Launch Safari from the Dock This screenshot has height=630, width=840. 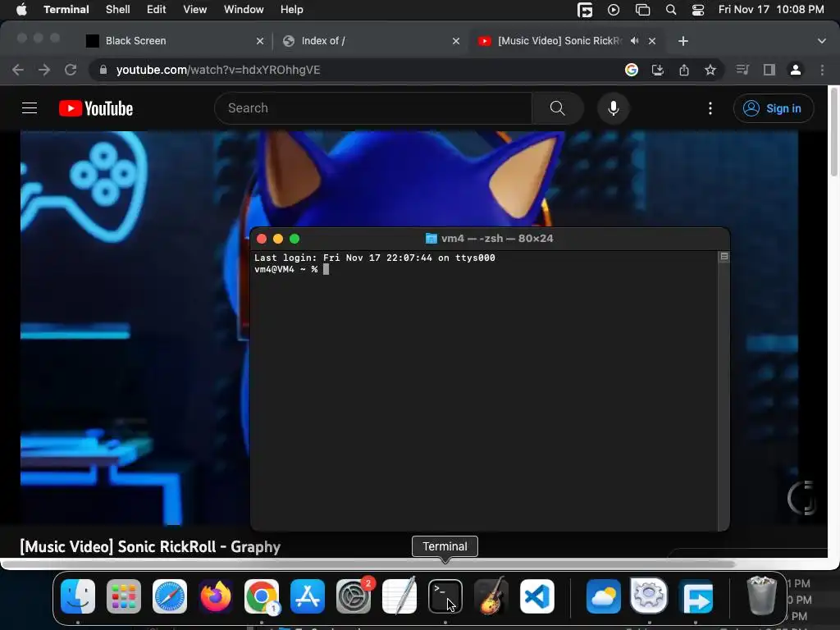[x=170, y=596]
